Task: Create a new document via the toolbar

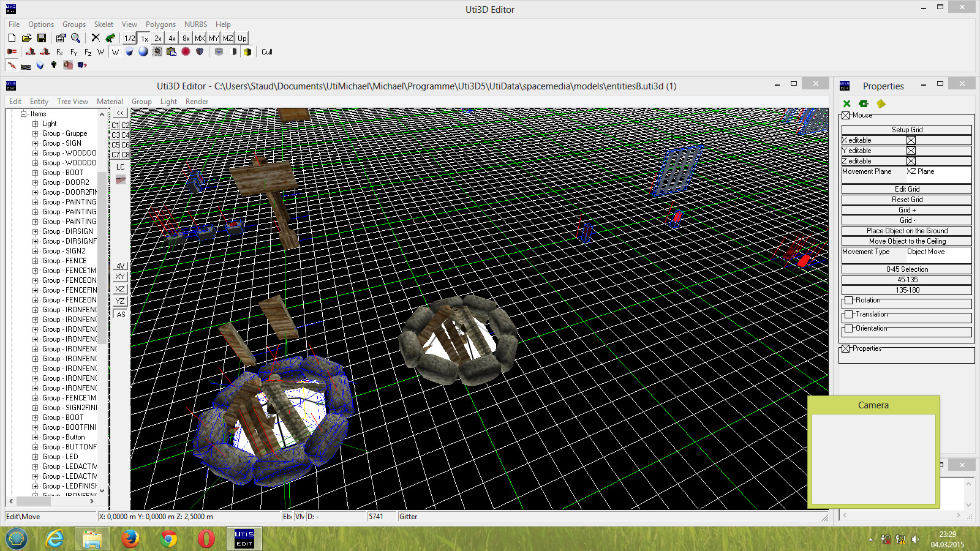Action: (x=11, y=37)
